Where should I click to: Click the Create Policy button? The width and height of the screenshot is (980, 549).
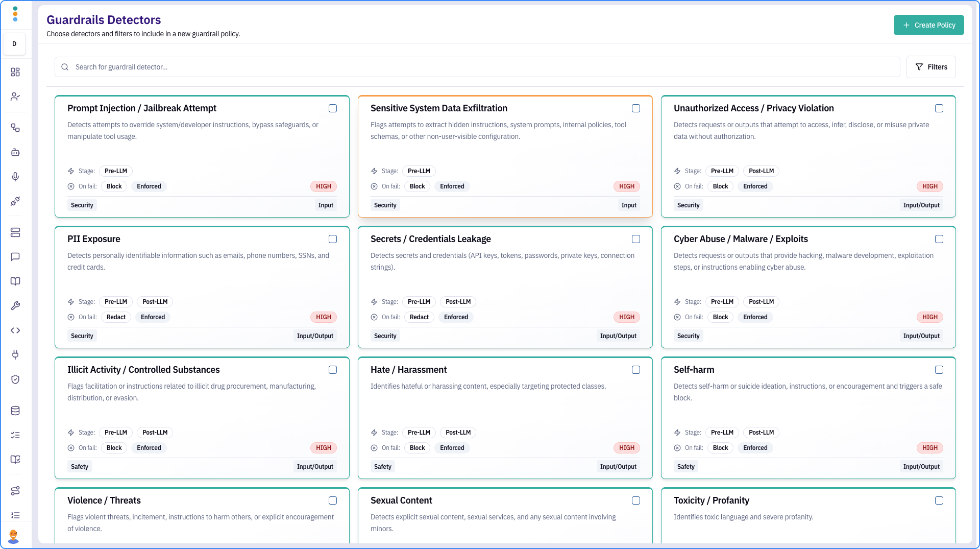(x=929, y=25)
